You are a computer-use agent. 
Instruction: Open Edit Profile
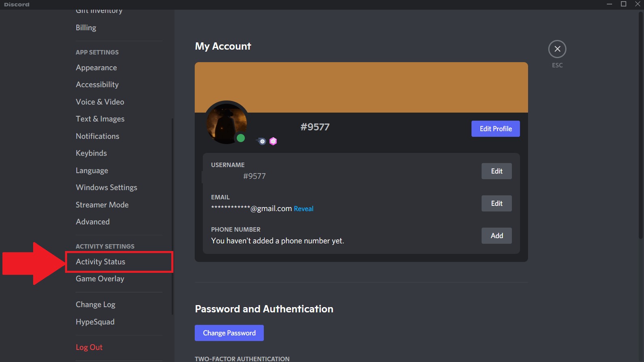click(495, 129)
